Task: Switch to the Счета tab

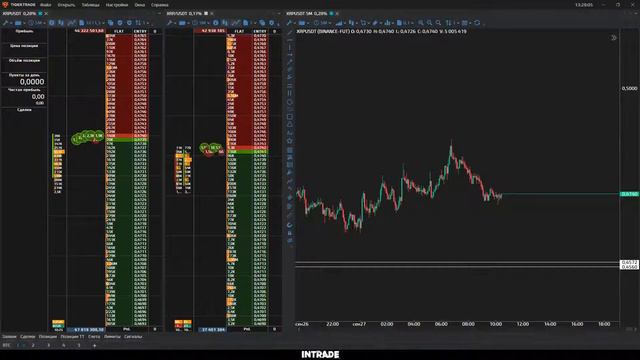Action: click(x=94, y=337)
